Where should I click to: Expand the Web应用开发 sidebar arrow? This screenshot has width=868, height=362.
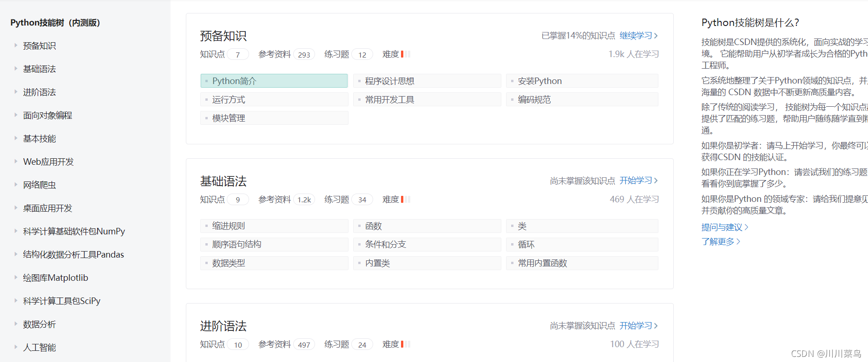[16, 162]
